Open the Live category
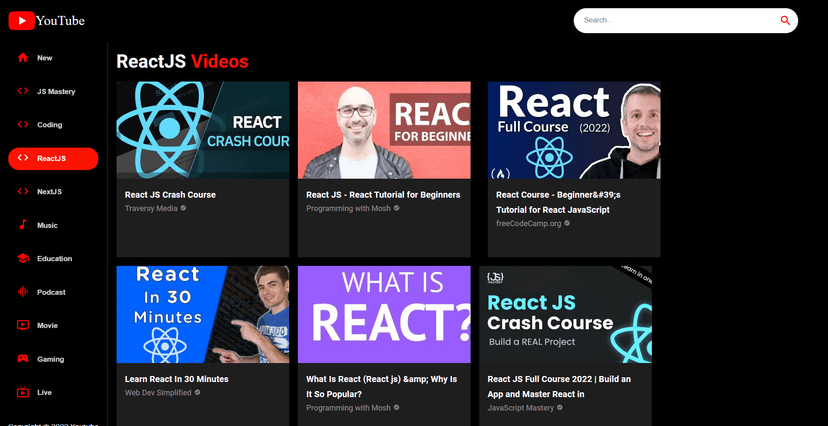Screen dimensions: 828x426 coord(53,393)
